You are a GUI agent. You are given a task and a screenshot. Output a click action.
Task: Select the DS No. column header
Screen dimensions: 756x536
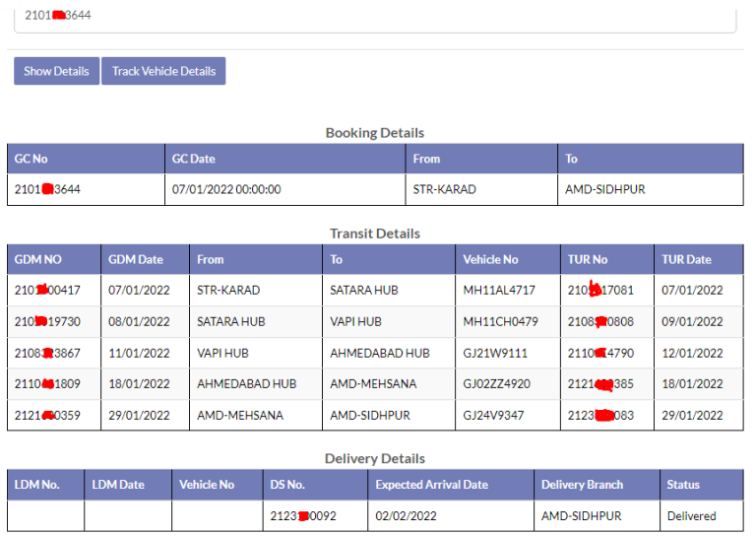pyautogui.click(x=287, y=485)
